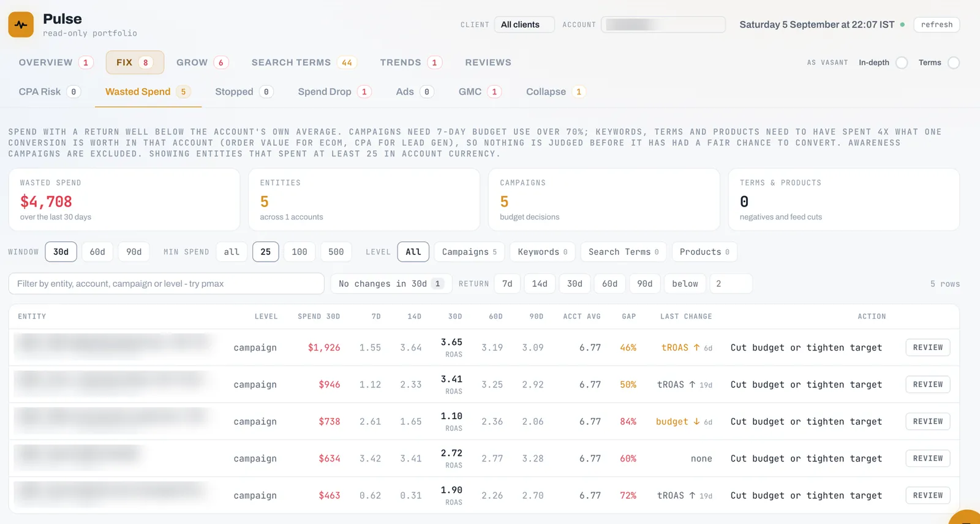Click the entity filter text field
Viewport: 980px width, 524px height.
(166, 284)
